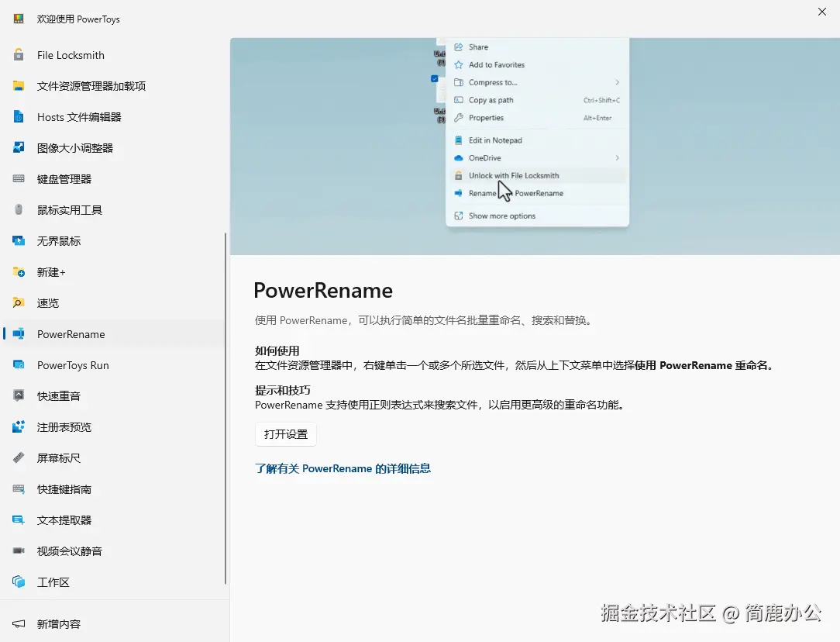Select the PowerRename navigation item
The image size is (840, 642).
pyautogui.click(x=115, y=334)
